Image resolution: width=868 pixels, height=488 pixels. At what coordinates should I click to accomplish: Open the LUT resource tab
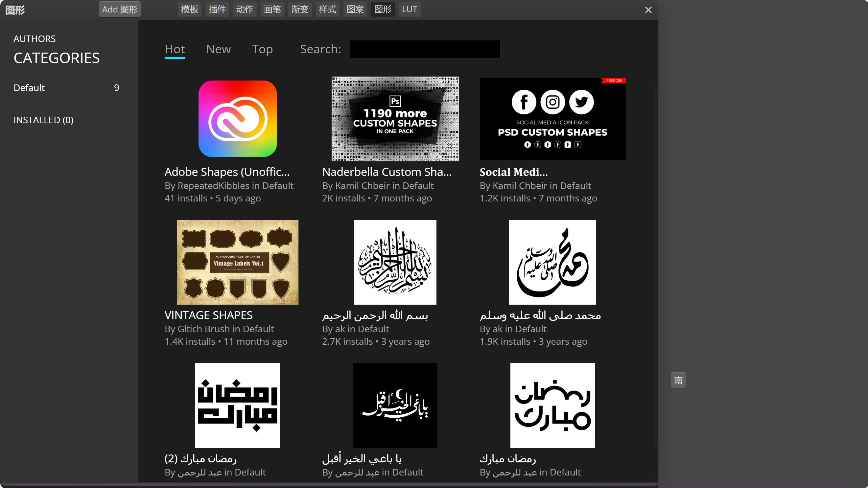click(410, 9)
